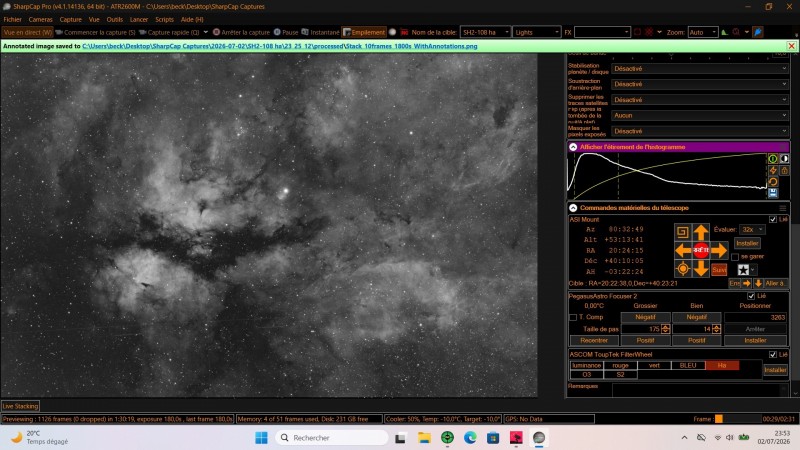
Task: Click the red selection area square icon
Action: [x=637, y=32]
